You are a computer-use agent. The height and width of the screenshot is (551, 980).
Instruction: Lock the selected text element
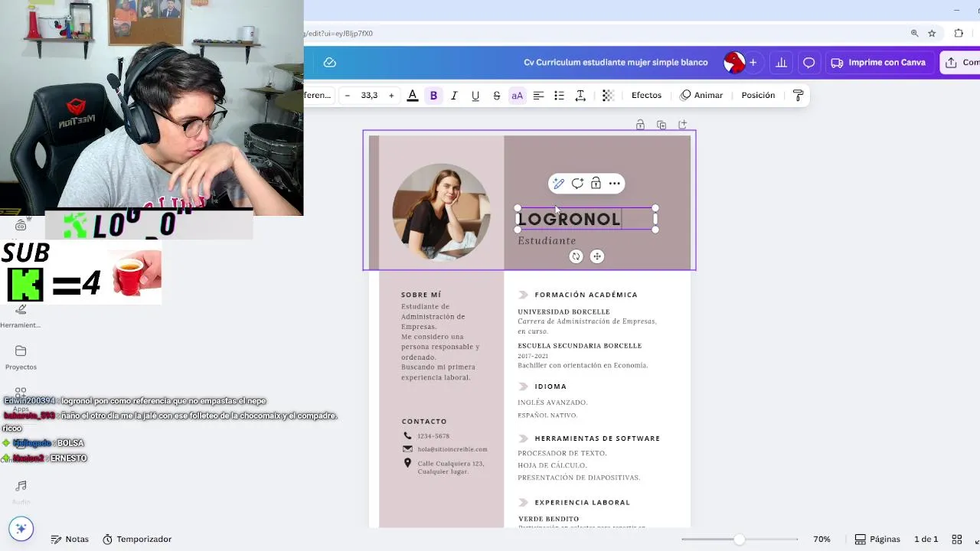coord(596,184)
